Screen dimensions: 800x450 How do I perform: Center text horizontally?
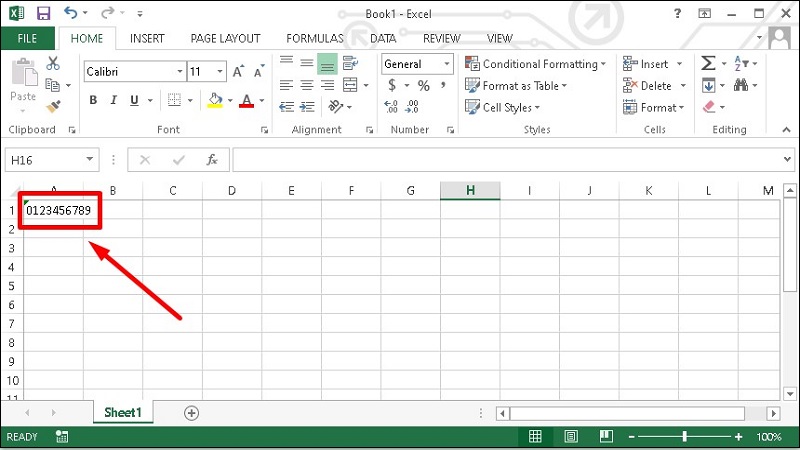pos(307,85)
